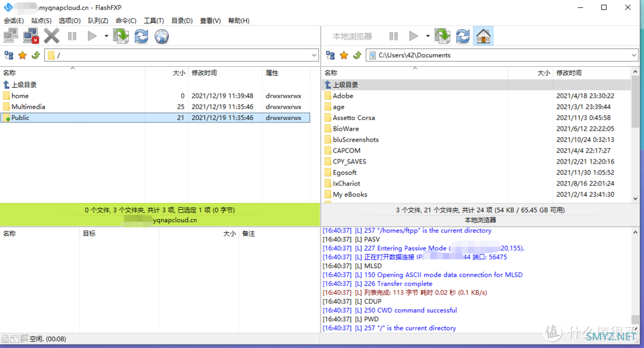
Task: Sort remote list by 大小 column
Action: (x=167, y=73)
